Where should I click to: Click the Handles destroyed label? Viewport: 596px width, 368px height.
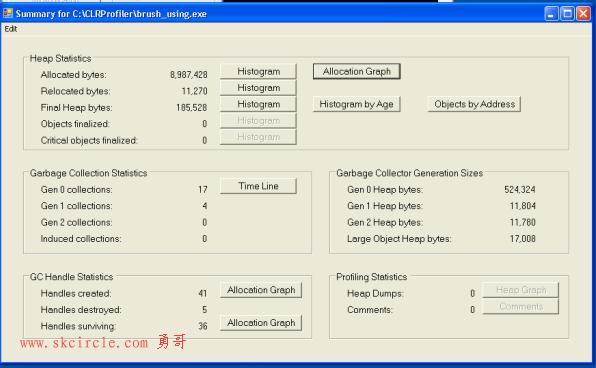81,310
